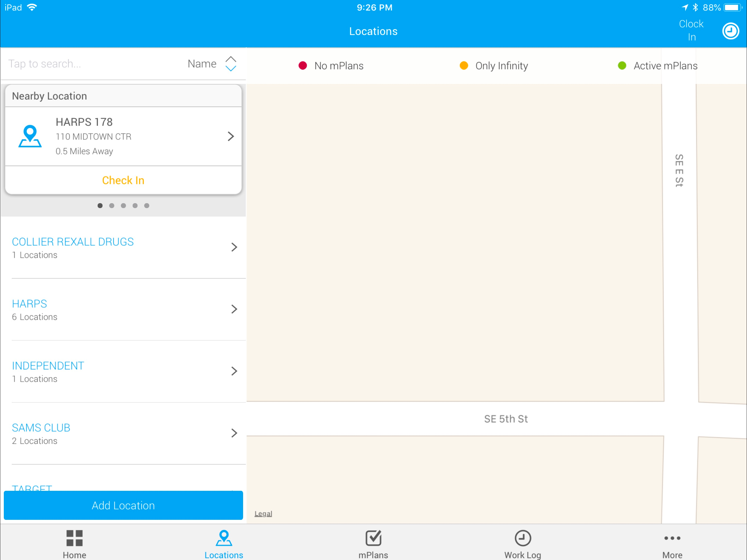747x560 pixels.
Task: Tap the 110 MIDTOWN CTR address
Action: pyautogui.click(x=94, y=136)
